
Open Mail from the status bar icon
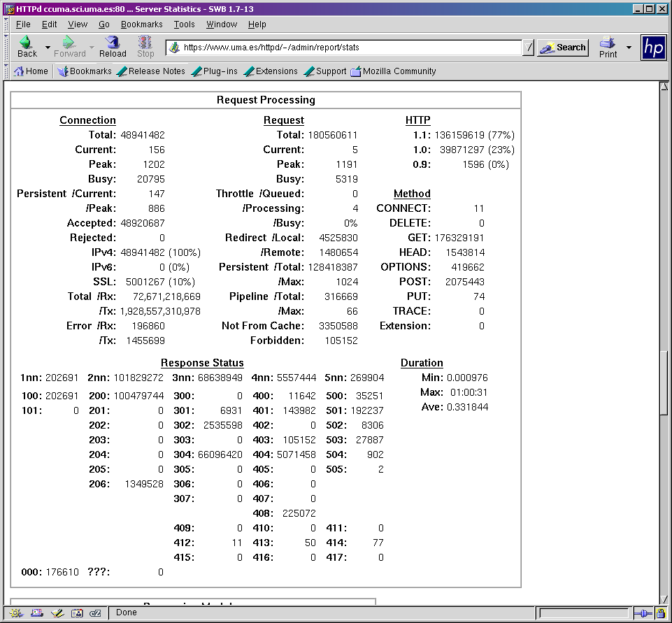(37, 613)
